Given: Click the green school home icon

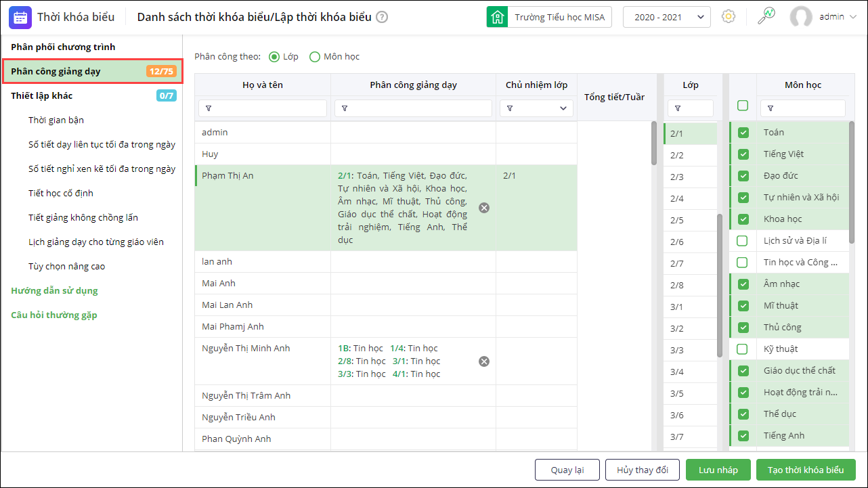Looking at the screenshot, I should (x=498, y=17).
